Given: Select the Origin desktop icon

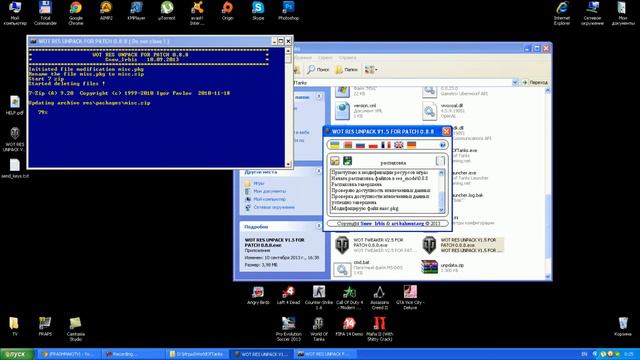Looking at the screenshot, I should click(x=228, y=11).
